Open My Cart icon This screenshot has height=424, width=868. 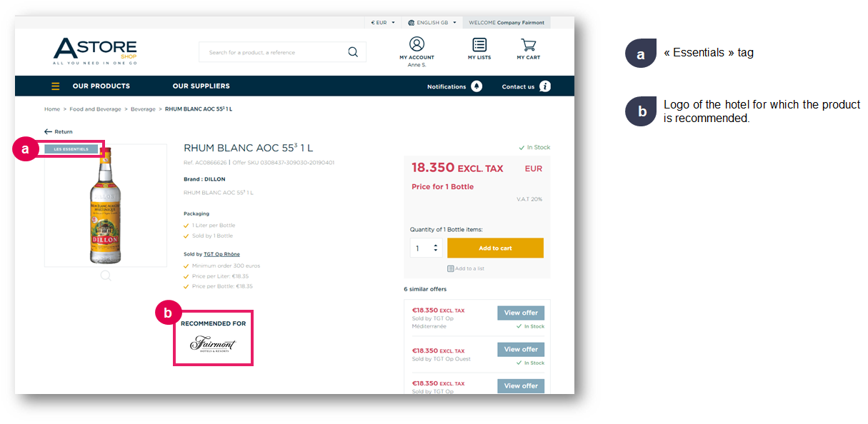click(529, 45)
